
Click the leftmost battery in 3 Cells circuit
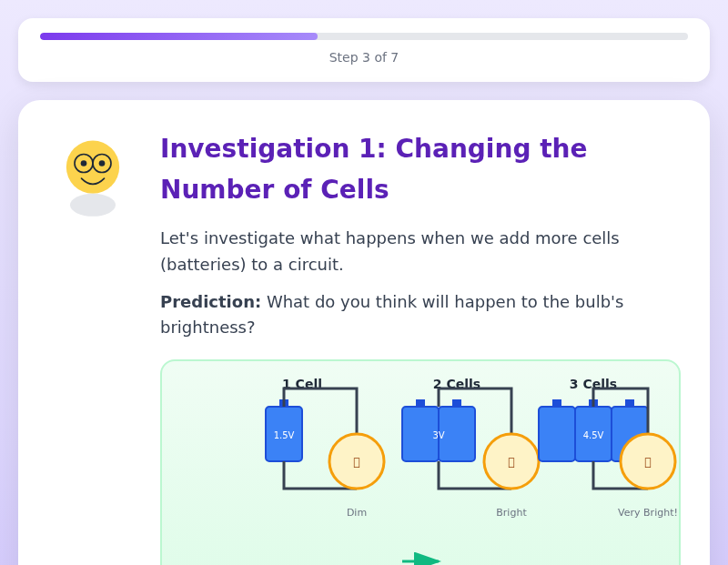(x=556, y=434)
